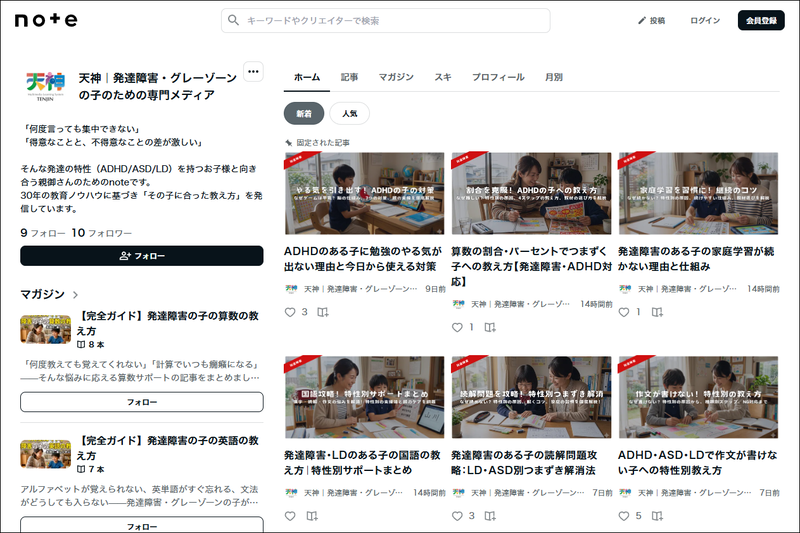Viewport: 800px width, 533px height.
Task: Add 国語の教え方 article to magazine icon
Action: pyautogui.click(x=312, y=516)
